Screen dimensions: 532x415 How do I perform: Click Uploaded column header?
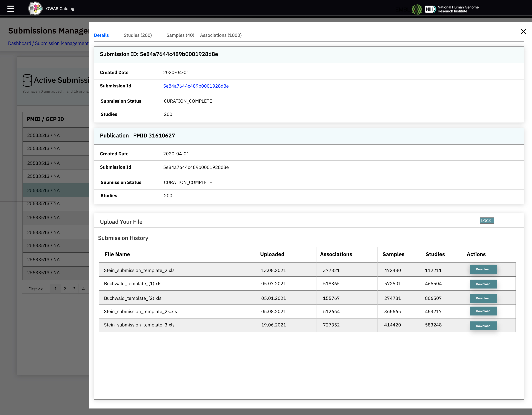pos(272,254)
